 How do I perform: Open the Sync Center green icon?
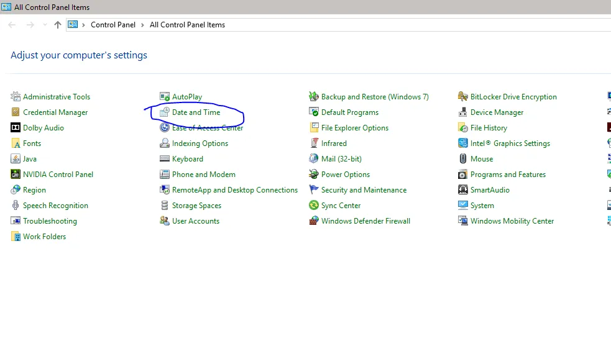(x=314, y=206)
